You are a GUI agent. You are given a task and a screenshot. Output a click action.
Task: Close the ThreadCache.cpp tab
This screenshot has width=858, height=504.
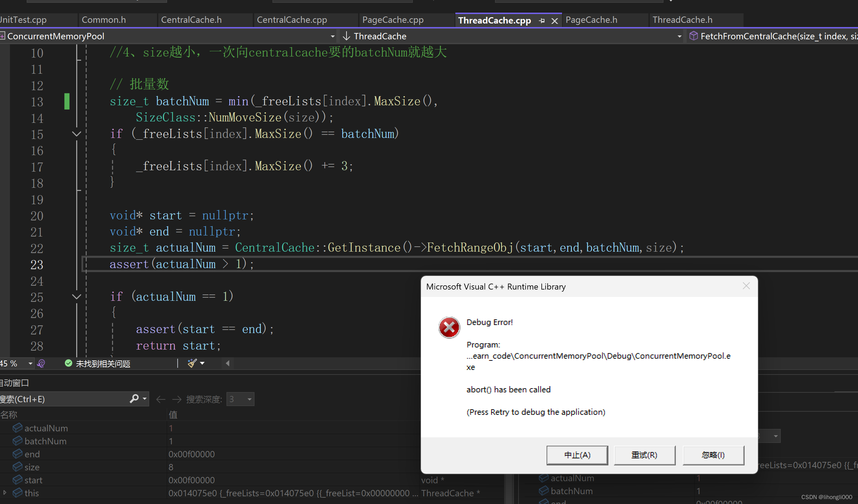[x=555, y=21]
